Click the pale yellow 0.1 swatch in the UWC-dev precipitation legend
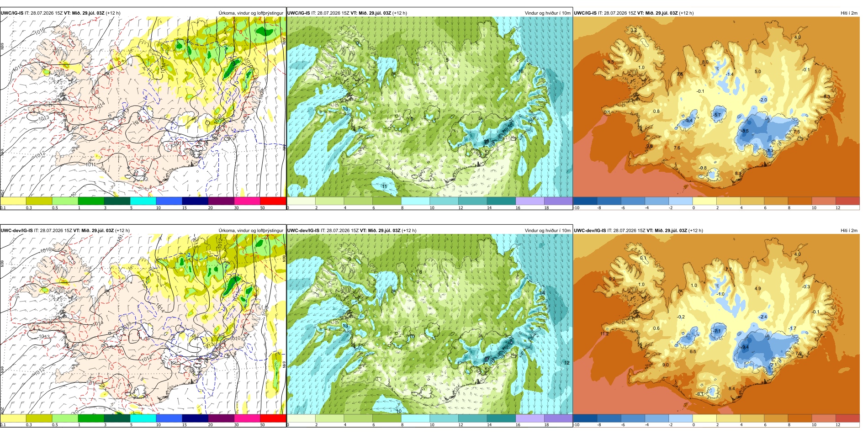 click(13, 418)
